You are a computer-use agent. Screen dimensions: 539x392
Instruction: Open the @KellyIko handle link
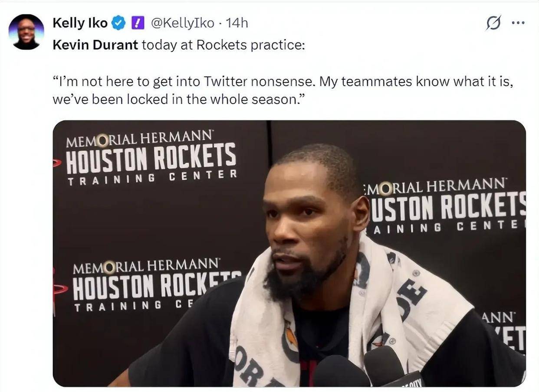(x=182, y=23)
